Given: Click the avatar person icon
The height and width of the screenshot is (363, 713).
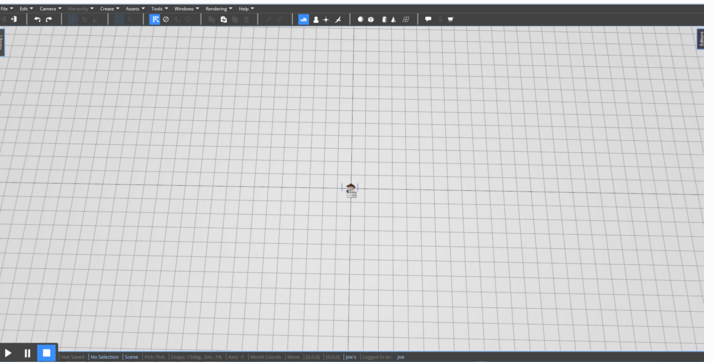Looking at the screenshot, I should point(316,20).
